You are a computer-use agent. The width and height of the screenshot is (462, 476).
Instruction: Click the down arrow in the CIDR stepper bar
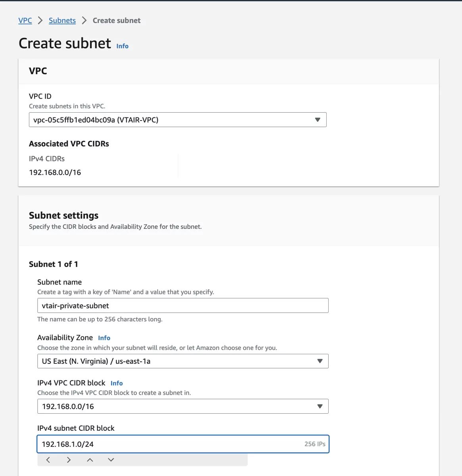click(x=111, y=460)
